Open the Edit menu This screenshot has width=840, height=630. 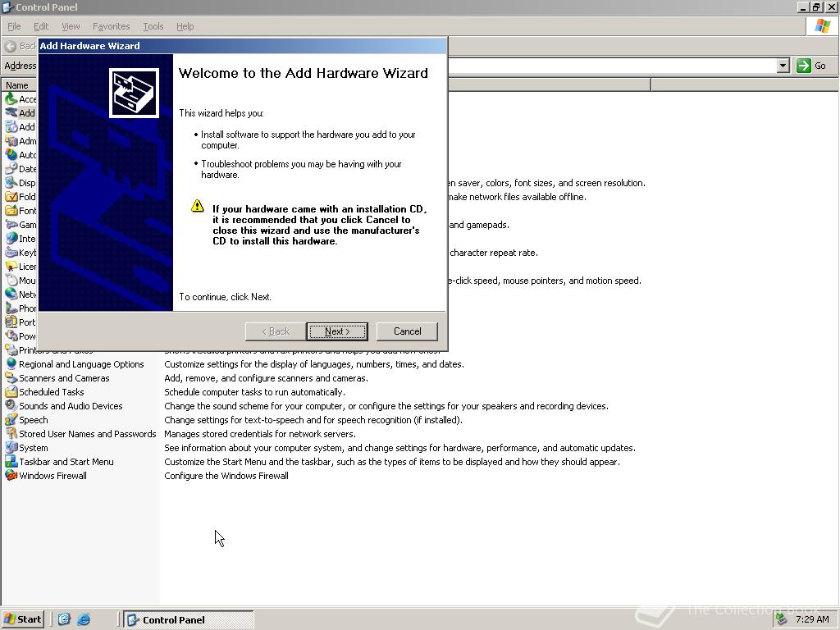tap(41, 26)
